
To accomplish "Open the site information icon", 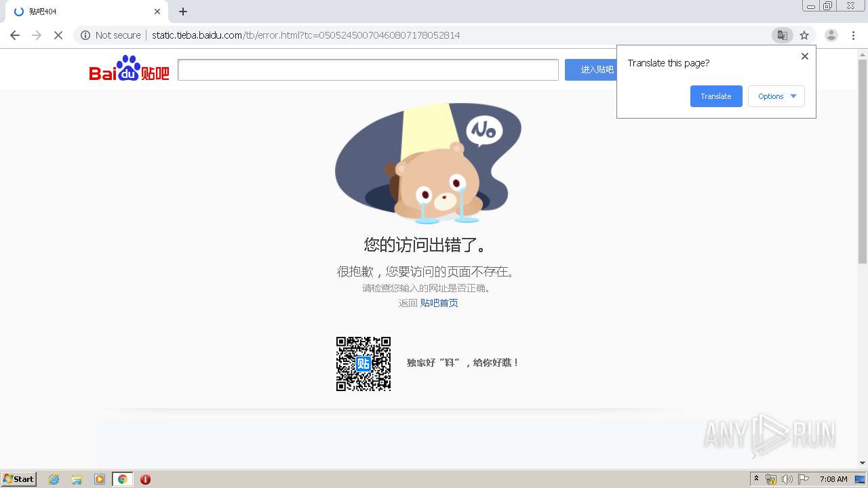I will tap(85, 35).
